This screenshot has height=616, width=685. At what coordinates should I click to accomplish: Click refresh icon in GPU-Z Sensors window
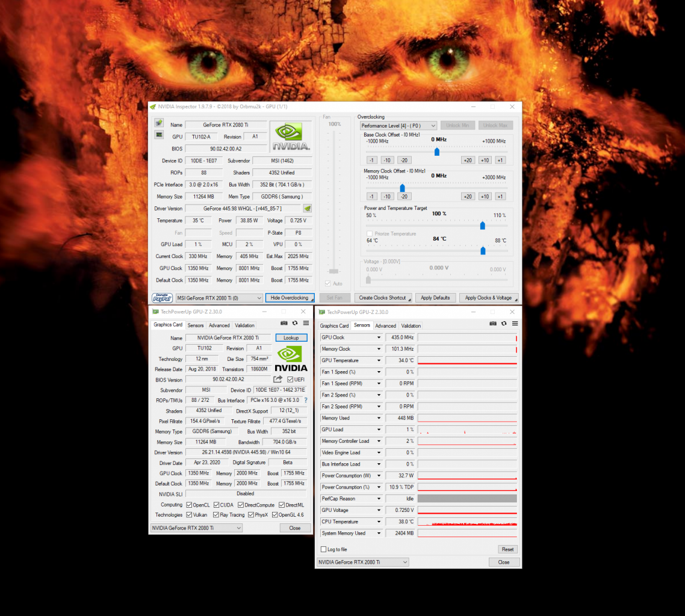504,324
